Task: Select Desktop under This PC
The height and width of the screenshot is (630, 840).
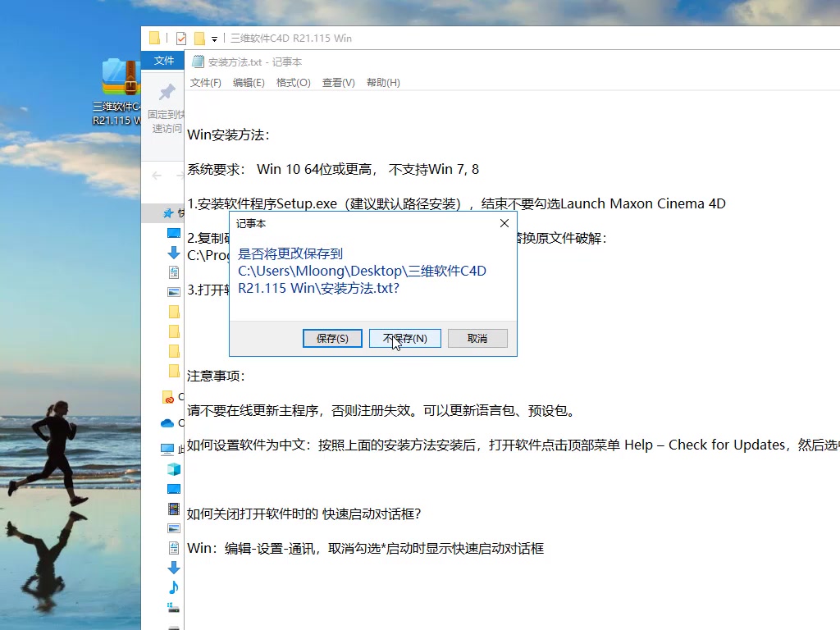Action: coord(174,489)
